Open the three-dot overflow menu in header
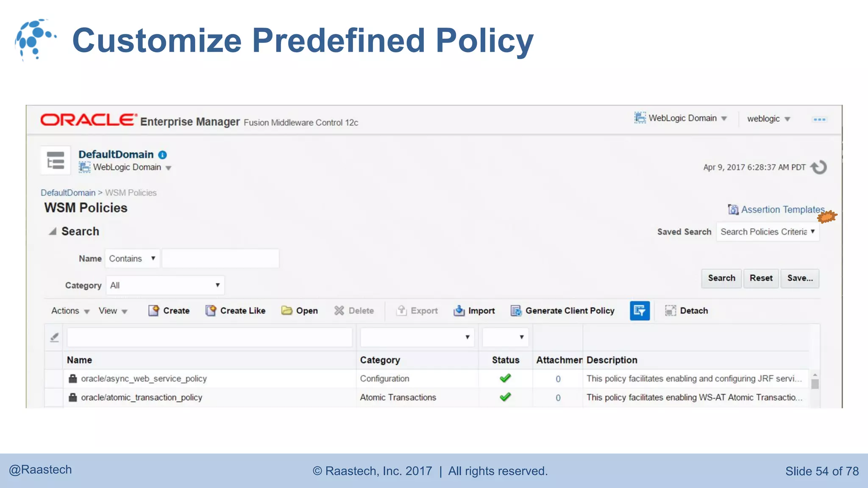The width and height of the screenshot is (868, 488). pos(819,119)
